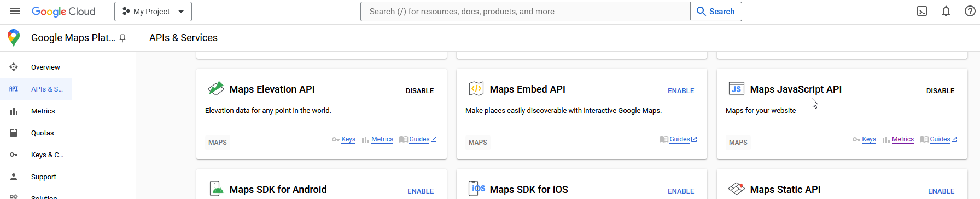This screenshot has height=199, width=980.
Task: Click the JS icon of Maps JavaScript API
Action: [737, 88]
